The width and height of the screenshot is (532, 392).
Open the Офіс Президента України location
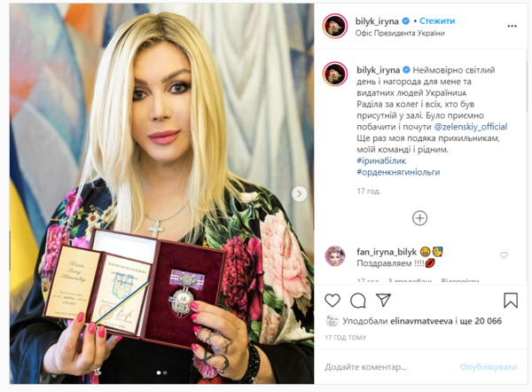click(x=400, y=34)
